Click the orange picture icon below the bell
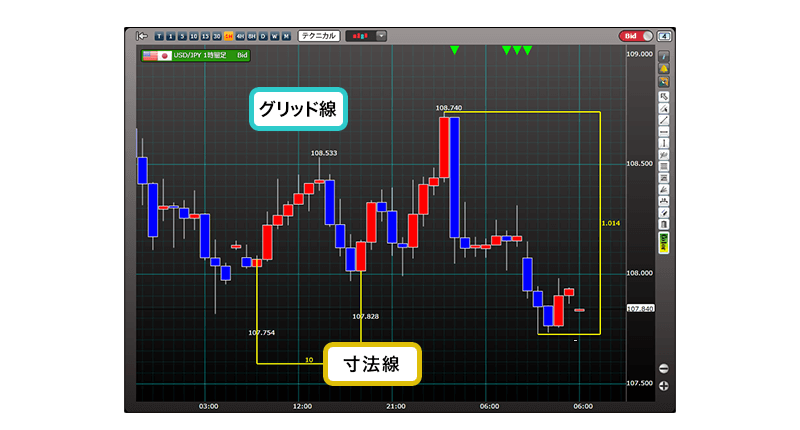Screen dimensions: 800x430 (664, 82)
